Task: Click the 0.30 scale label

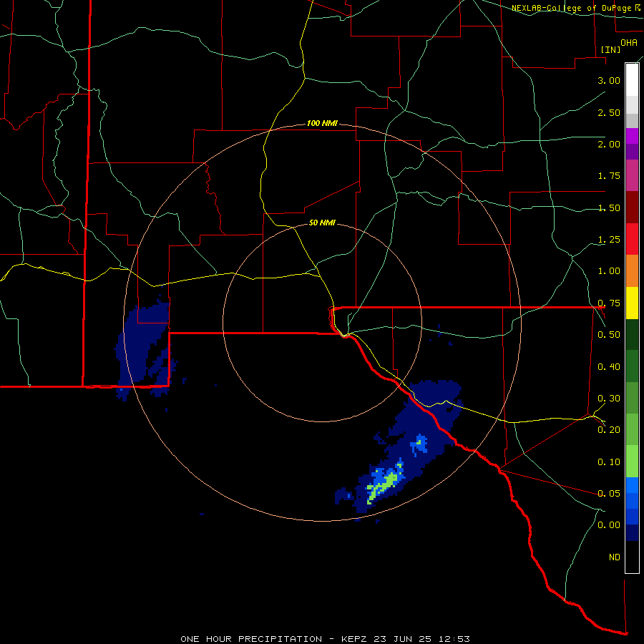Action: tap(609, 399)
